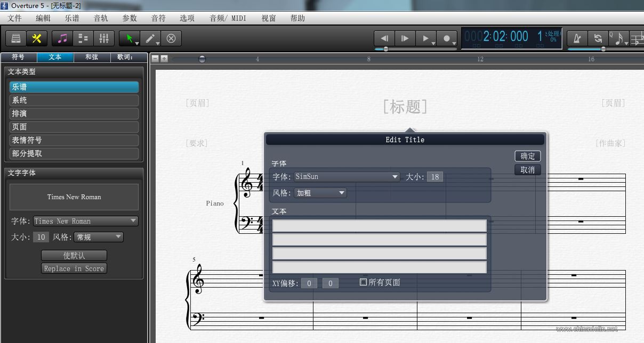This screenshot has height=343, width=644.
Task: Select 部分提取 in text type list
Action: 74,153
